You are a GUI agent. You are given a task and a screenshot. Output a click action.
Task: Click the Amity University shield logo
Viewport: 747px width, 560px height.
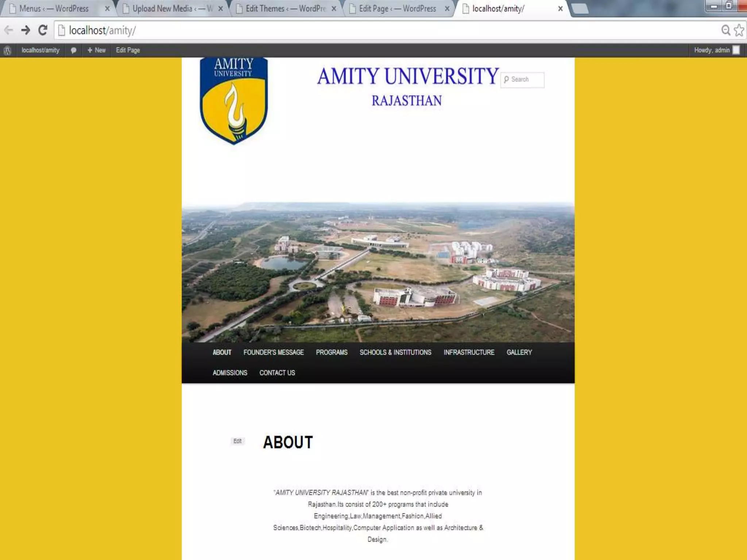click(x=234, y=101)
